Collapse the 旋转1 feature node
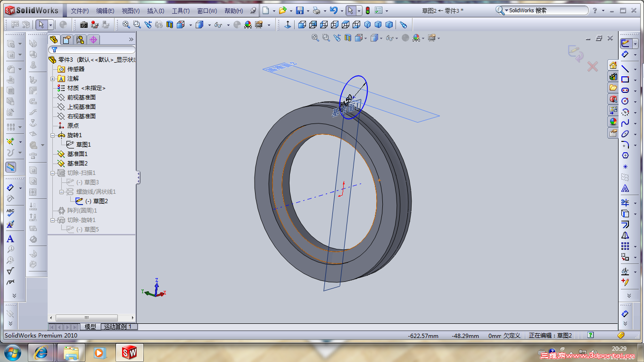 click(x=53, y=135)
